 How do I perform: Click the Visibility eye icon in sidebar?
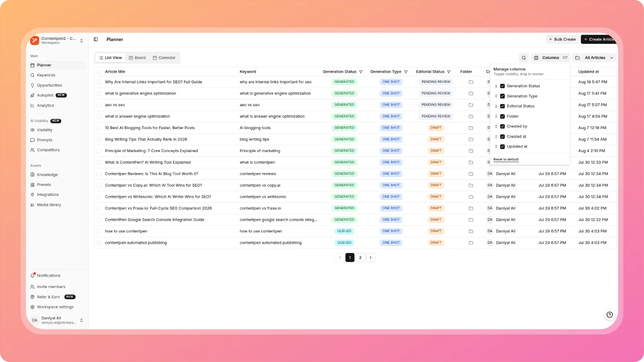click(x=33, y=130)
